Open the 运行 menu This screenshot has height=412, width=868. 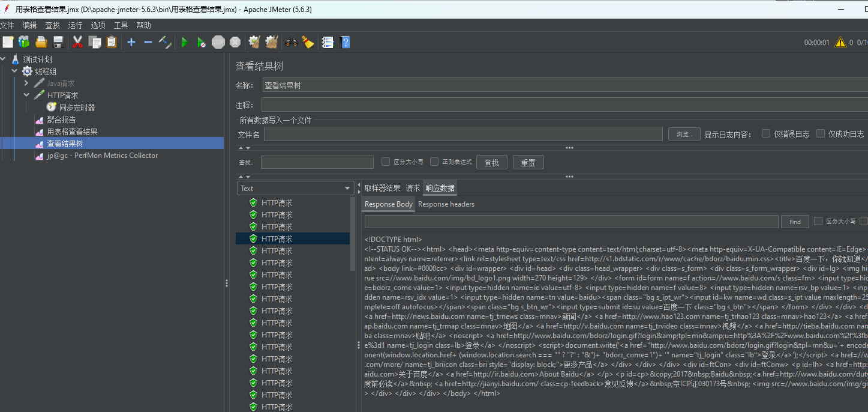click(75, 25)
